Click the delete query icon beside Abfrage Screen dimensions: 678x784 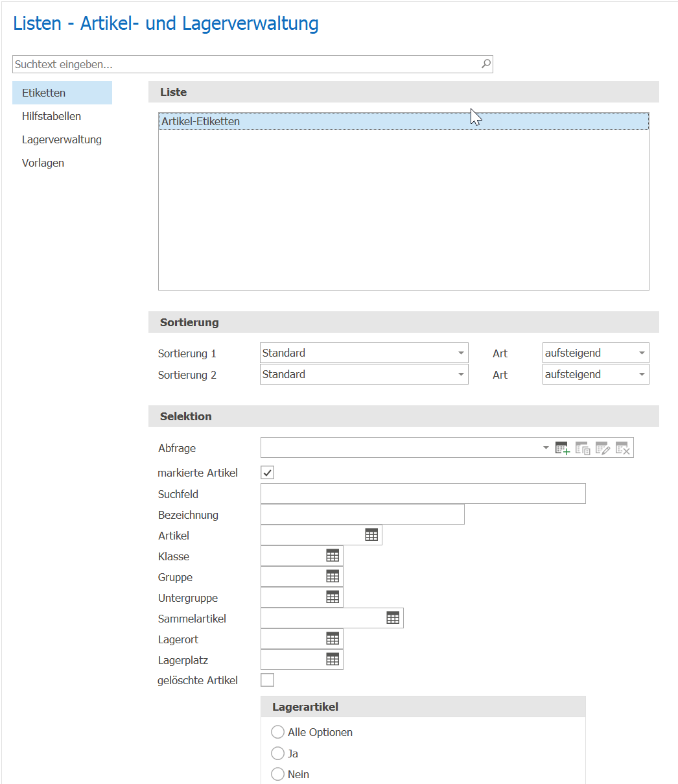622,448
